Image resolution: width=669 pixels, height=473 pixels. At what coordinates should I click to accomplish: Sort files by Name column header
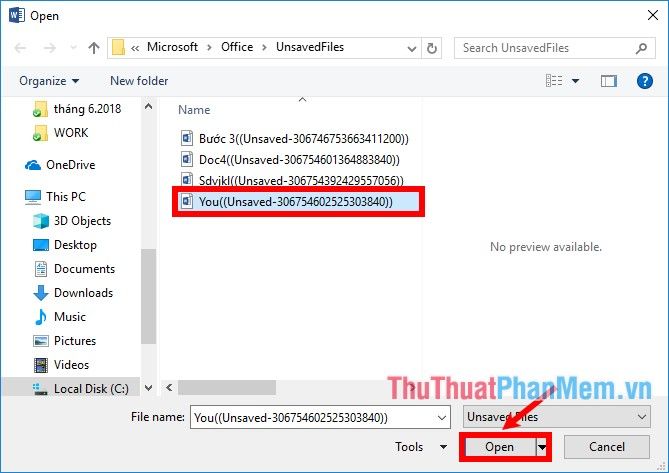click(x=194, y=110)
